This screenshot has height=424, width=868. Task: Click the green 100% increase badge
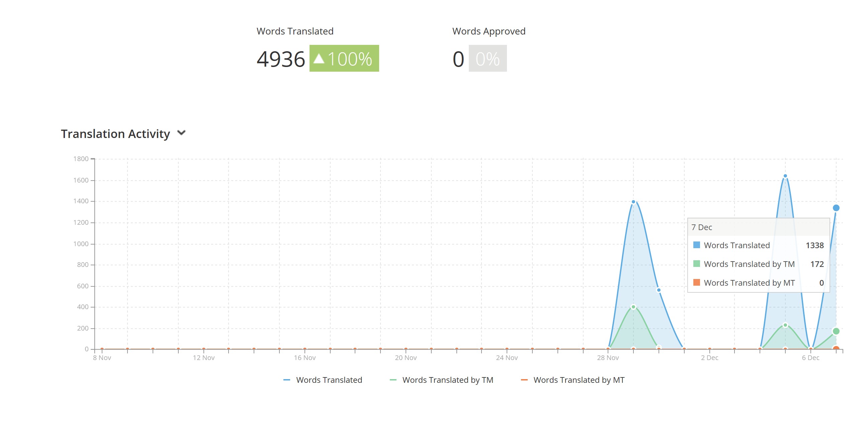(x=344, y=58)
